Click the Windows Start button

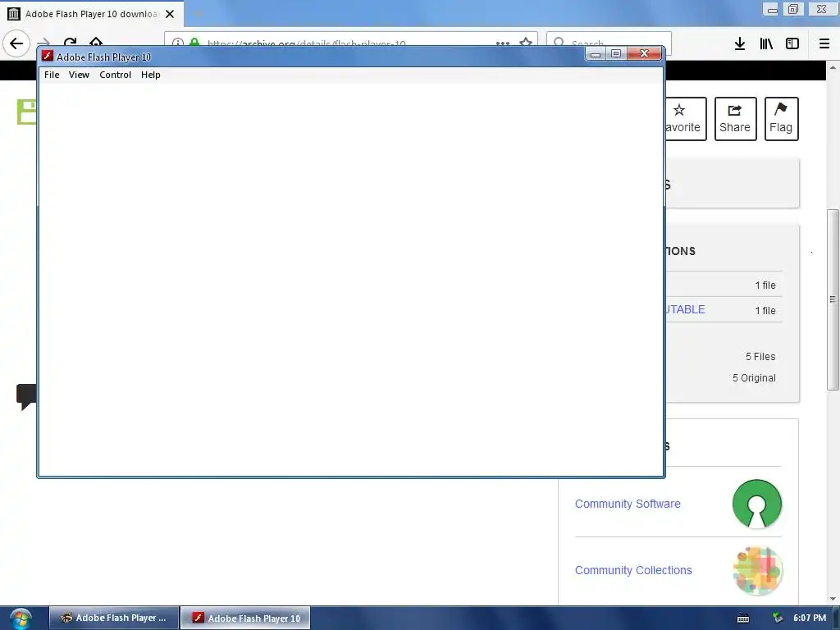coord(21,619)
